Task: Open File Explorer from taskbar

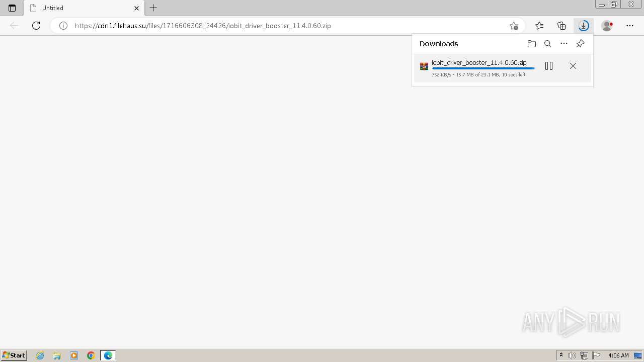Action: pos(57,355)
